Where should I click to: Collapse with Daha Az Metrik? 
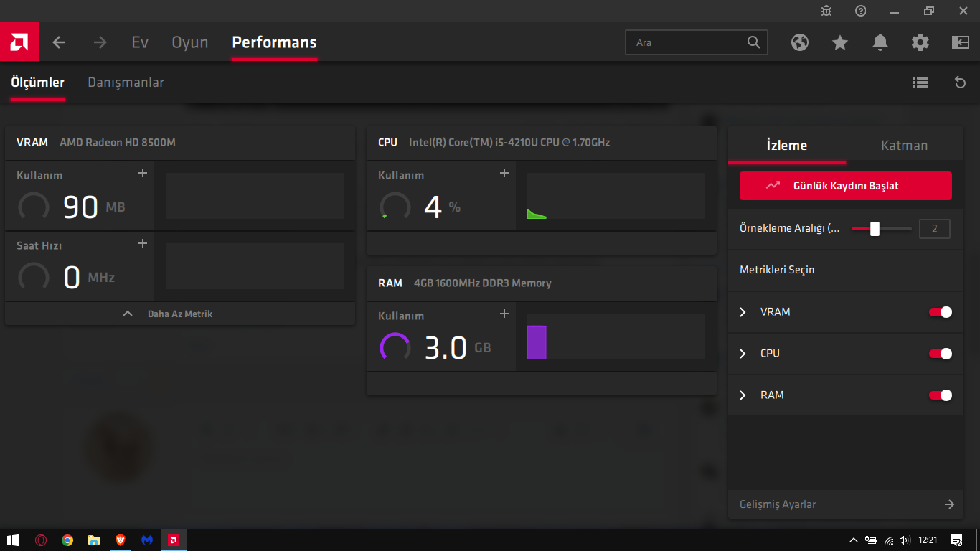click(x=180, y=314)
